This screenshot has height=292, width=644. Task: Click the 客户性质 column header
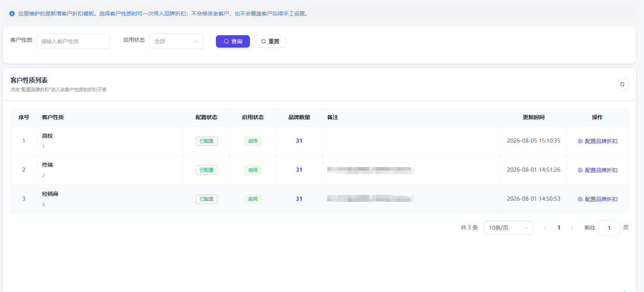click(53, 117)
